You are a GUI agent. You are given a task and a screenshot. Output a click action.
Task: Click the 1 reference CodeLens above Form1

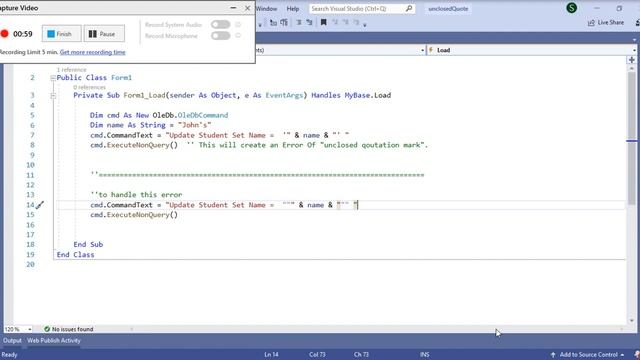click(71, 70)
